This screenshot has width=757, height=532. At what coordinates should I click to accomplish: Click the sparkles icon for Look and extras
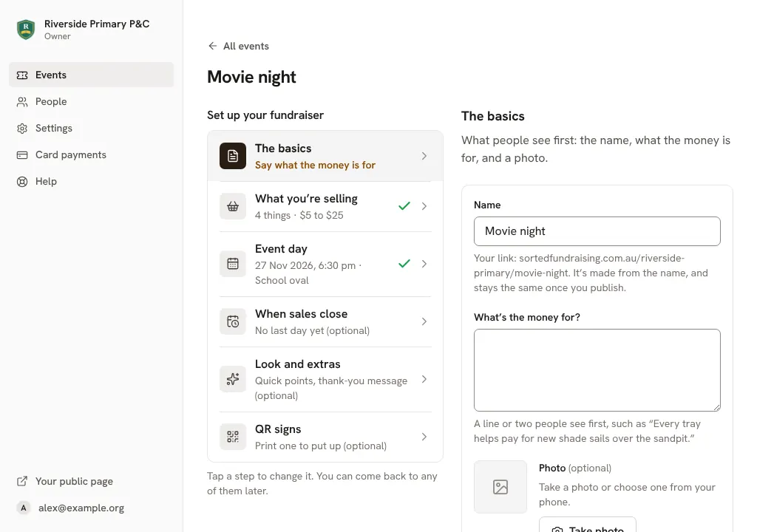click(233, 379)
